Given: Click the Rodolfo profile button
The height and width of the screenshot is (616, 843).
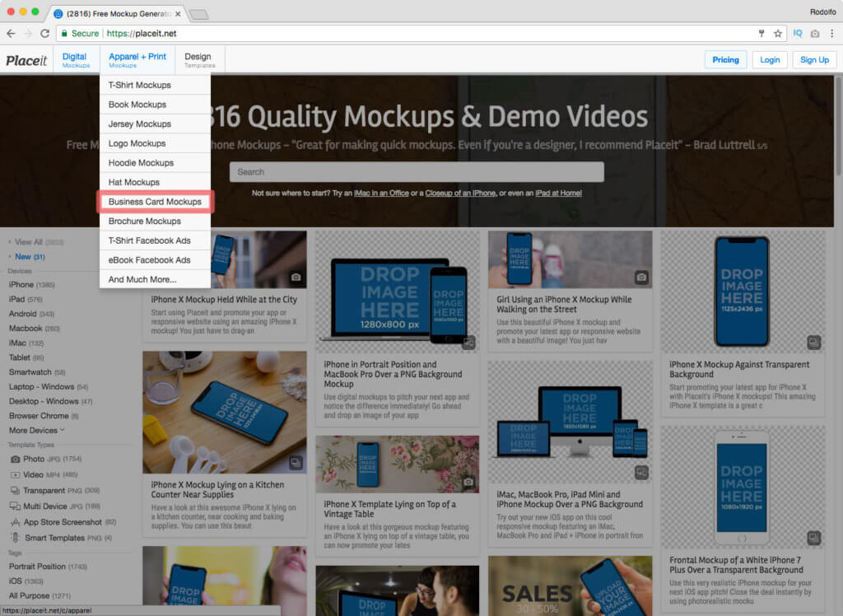Looking at the screenshot, I should pos(822,12).
